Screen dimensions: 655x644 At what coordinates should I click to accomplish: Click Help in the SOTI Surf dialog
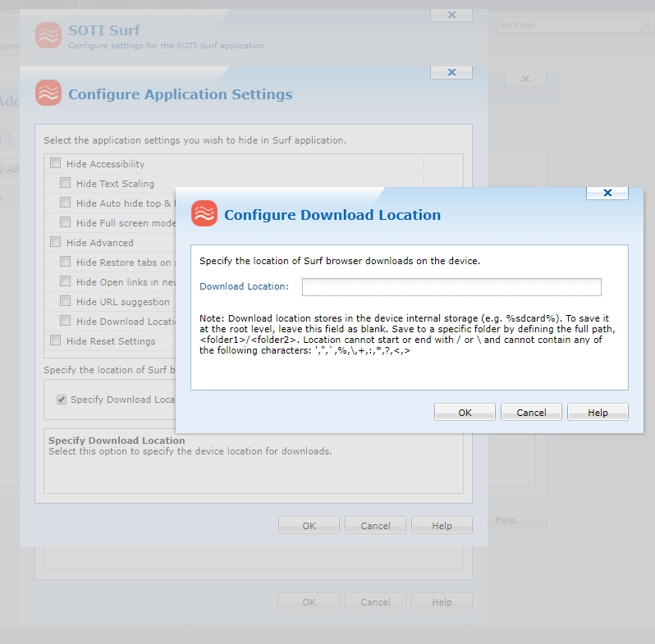click(x=442, y=602)
